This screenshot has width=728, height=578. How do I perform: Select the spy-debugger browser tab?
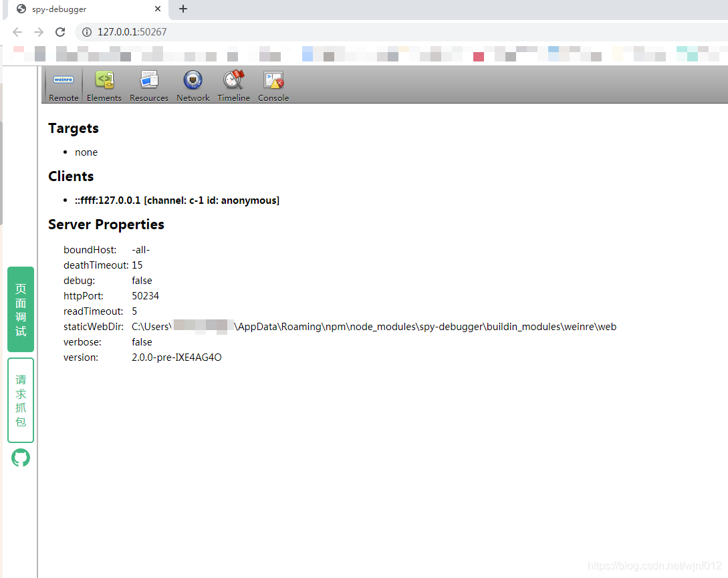tap(88, 9)
